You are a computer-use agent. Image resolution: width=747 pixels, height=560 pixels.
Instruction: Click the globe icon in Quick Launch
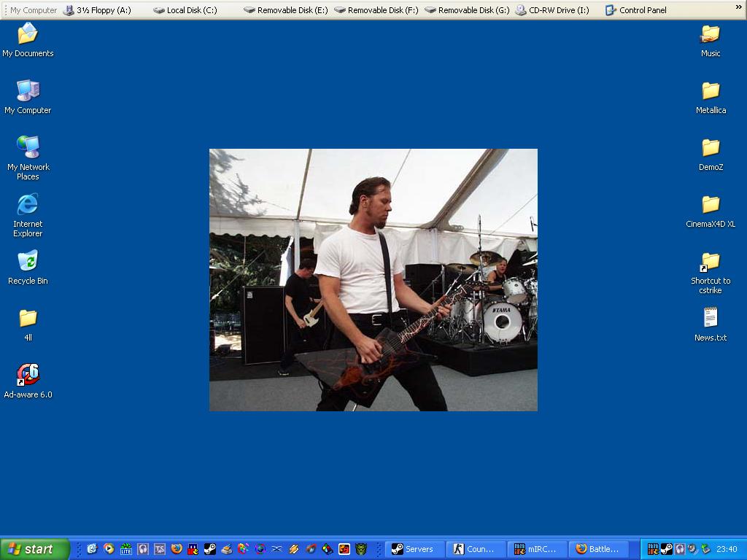point(260,549)
